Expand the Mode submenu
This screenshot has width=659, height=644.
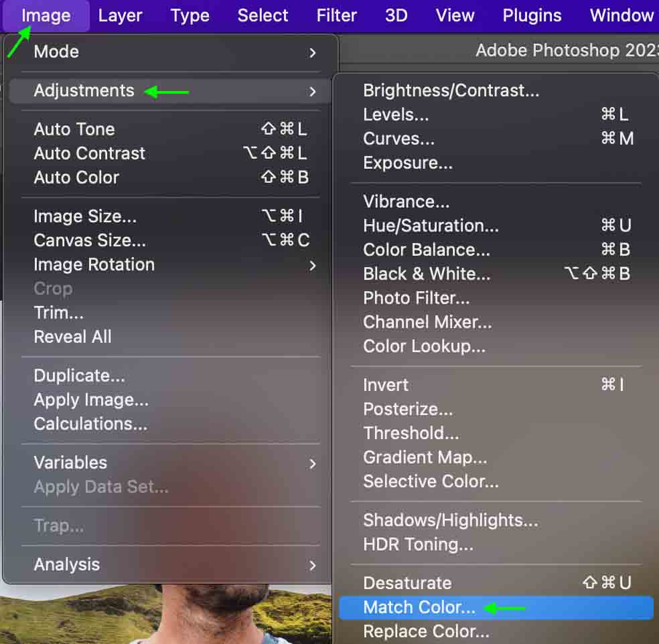(170, 52)
